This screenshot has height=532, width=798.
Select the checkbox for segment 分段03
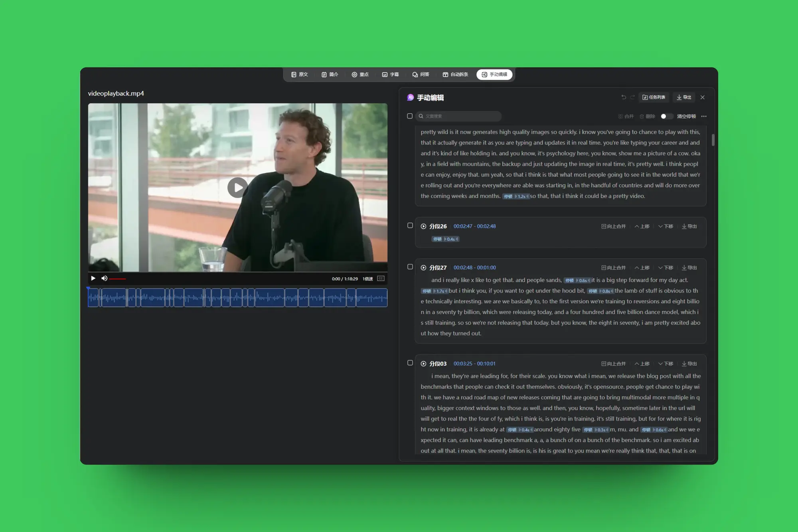tap(410, 363)
